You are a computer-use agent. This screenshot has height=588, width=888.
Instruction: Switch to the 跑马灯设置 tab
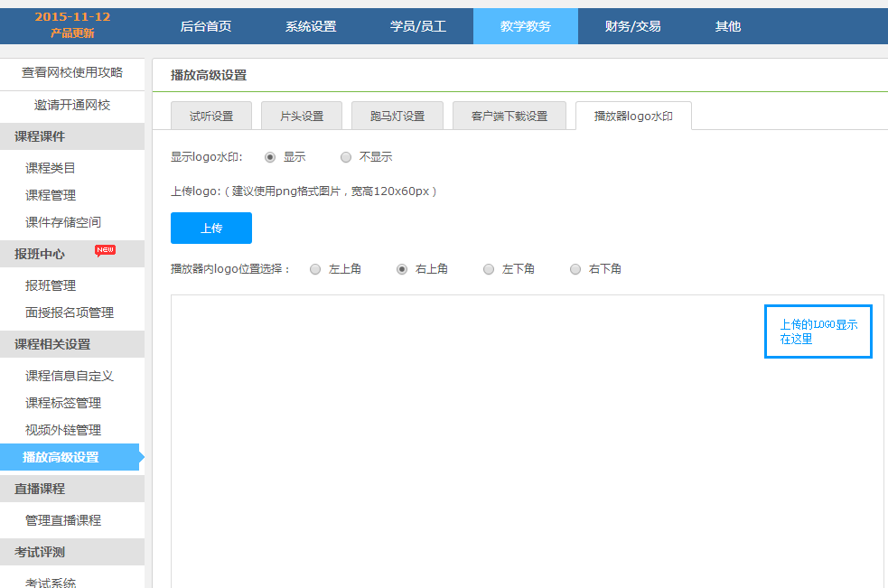coord(397,117)
